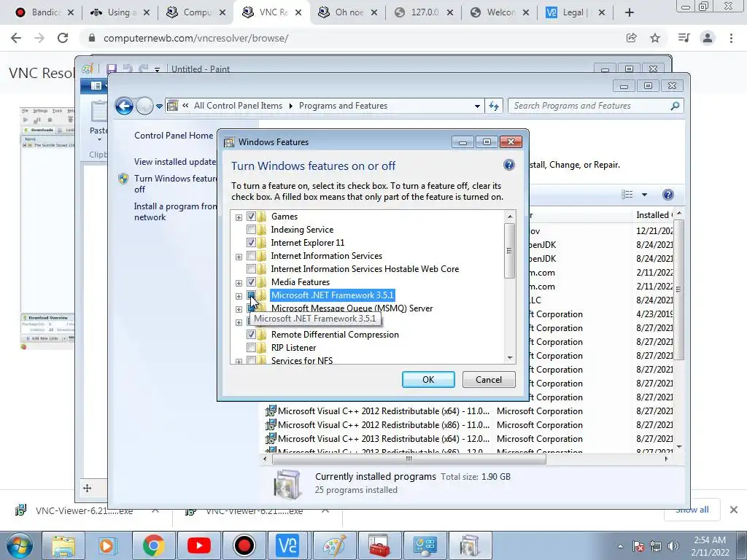
Task: Click the volume speaker tray icon
Action: pyautogui.click(x=673, y=546)
